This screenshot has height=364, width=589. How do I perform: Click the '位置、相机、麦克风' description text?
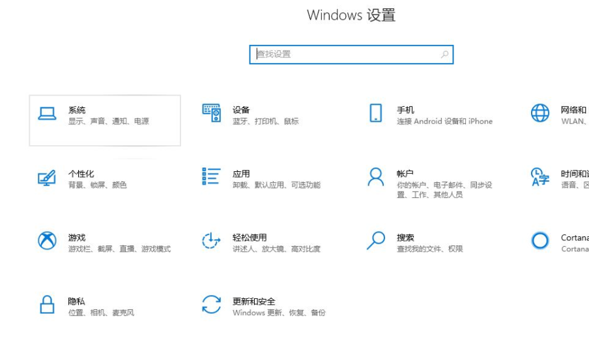pyautogui.click(x=101, y=313)
